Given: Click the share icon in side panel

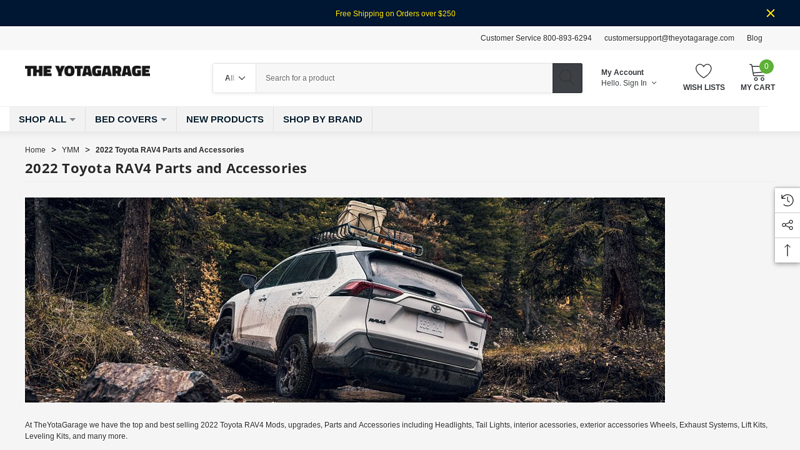Looking at the screenshot, I should click(x=787, y=225).
